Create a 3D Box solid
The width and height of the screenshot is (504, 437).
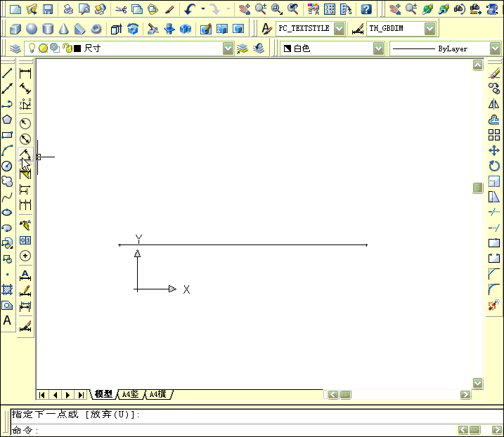(15, 29)
